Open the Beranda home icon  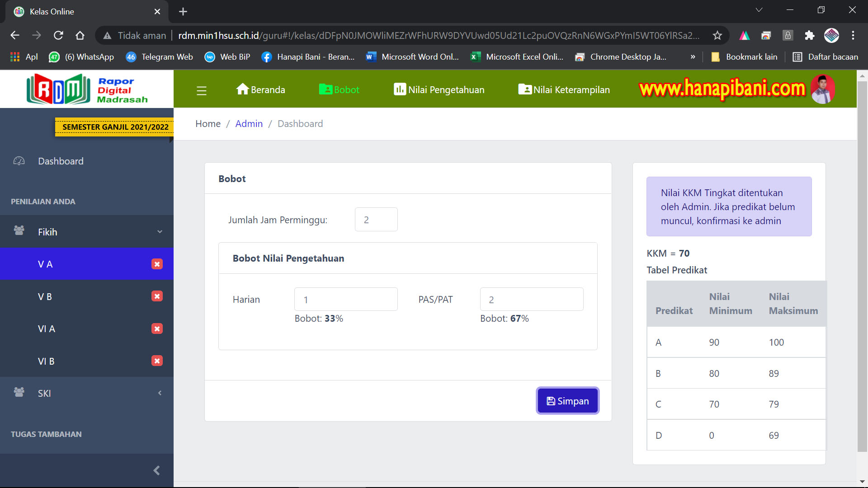point(243,89)
